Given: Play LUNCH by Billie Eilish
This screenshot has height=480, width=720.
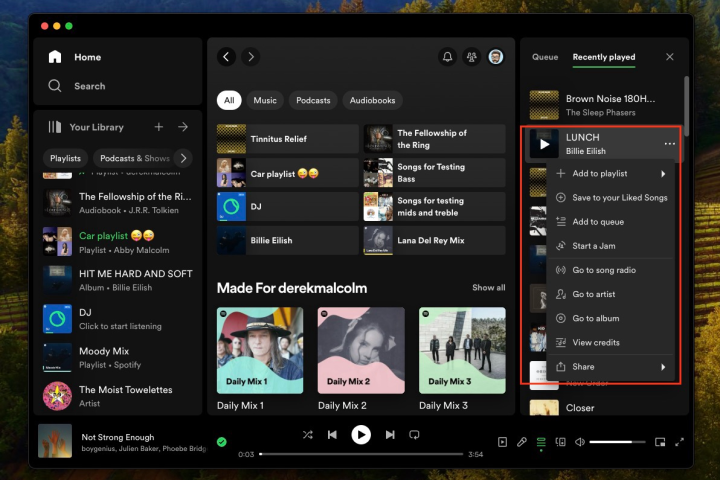Looking at the screenshot, I should pos(544,144).
